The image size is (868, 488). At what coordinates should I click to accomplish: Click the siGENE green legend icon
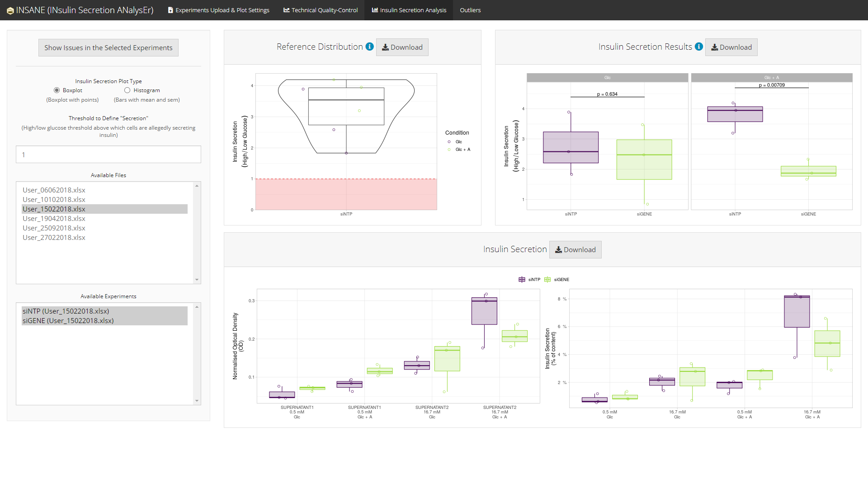pyautogui.click(x=547, y=280)
